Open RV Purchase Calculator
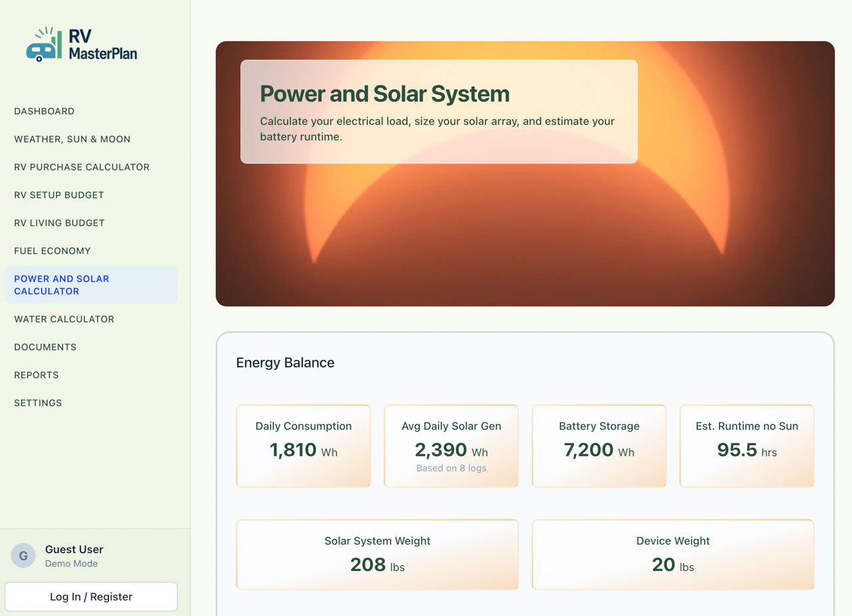This screenshot has width=852, height=616. (x=82, y=167)
